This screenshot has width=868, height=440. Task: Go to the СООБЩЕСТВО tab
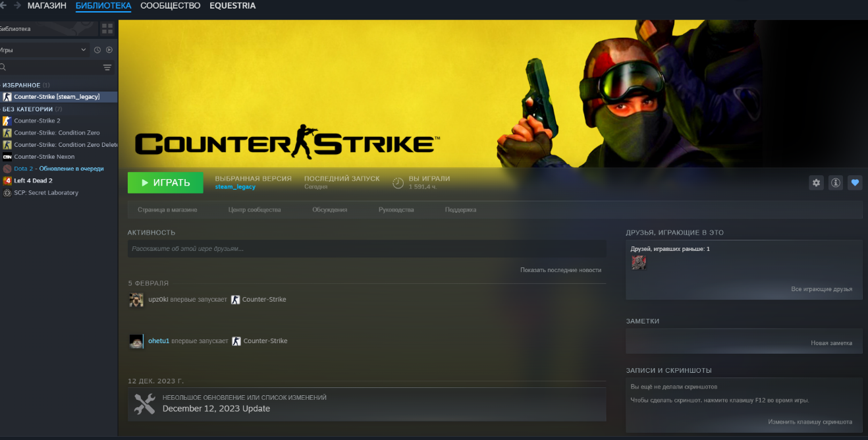(x=170, y=6)
